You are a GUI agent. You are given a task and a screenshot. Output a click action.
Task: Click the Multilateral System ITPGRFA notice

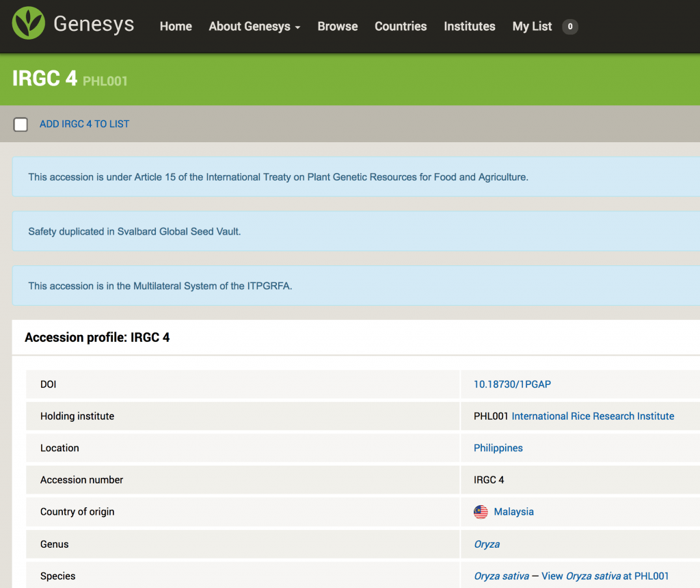click(355, 286)
